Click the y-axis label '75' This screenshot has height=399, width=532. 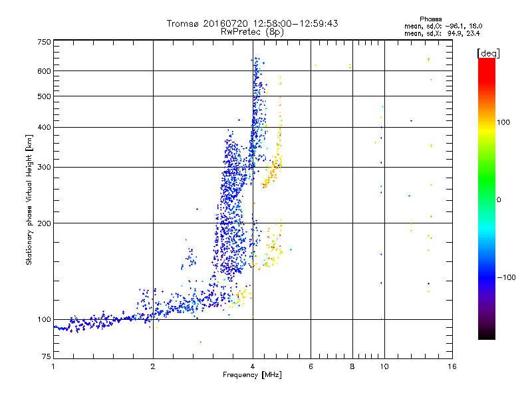click(47, 356)
